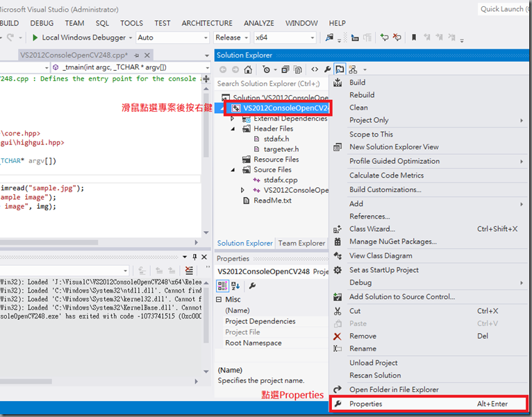Pin the Output window with pushpin icon

194,257
